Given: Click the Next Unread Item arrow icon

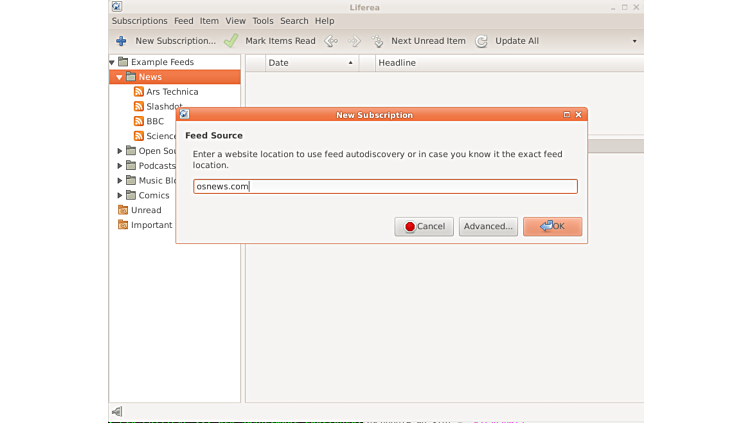Looking at the screenshot, I should tap(378, 41).
